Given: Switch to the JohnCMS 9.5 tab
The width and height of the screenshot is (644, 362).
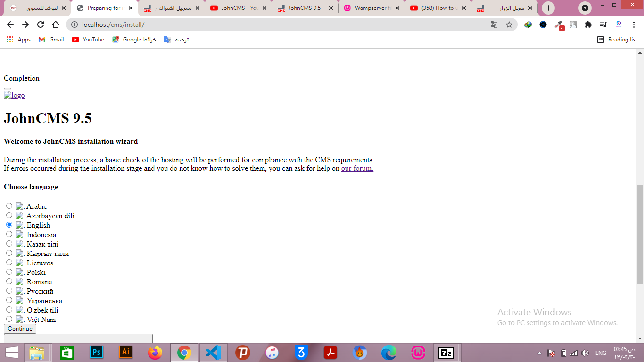Looking at the screenshot, I should tap(305, 8).
